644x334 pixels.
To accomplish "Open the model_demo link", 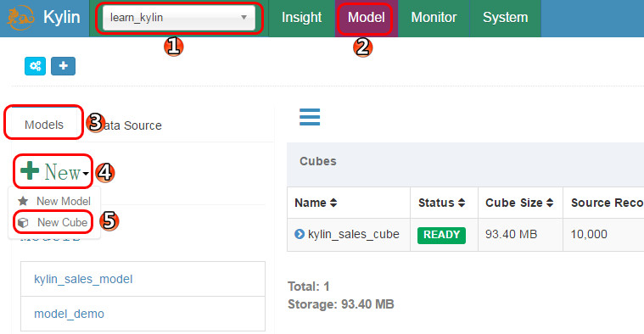I will pyautogui.click(x=69, y=314).
